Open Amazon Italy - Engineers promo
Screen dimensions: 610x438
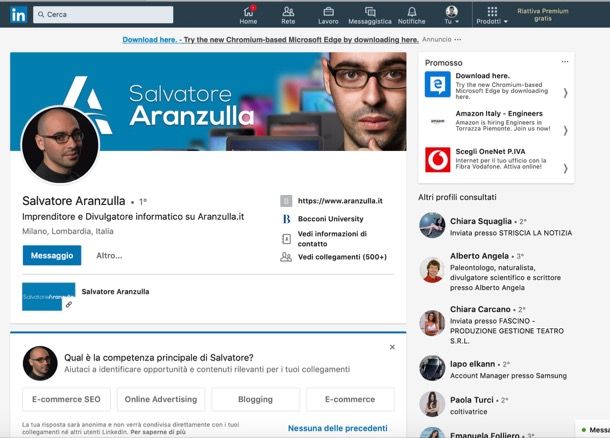tap(499, 114)
